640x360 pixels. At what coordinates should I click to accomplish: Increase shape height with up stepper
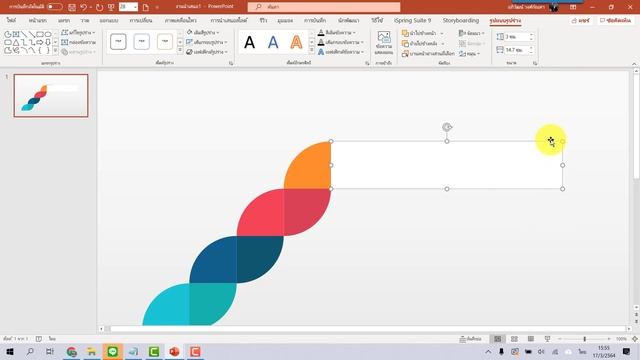(531, 35)
